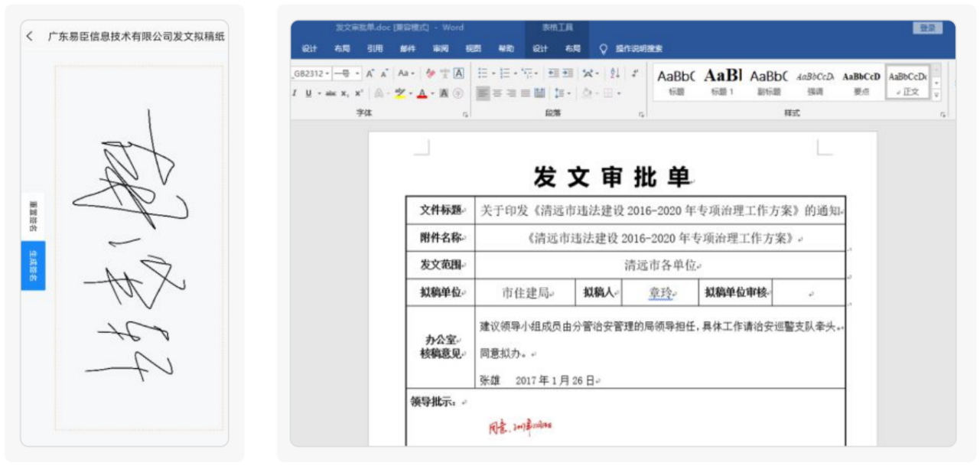Click the Enclose Characters circle icon
The image size is (980, 466).
tap(458, 93)
